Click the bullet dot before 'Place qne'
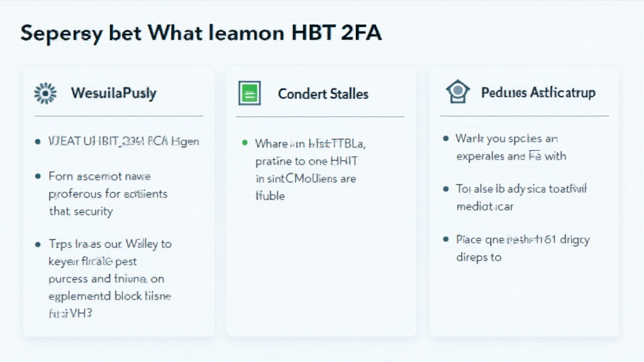 (x=446, y=239)
